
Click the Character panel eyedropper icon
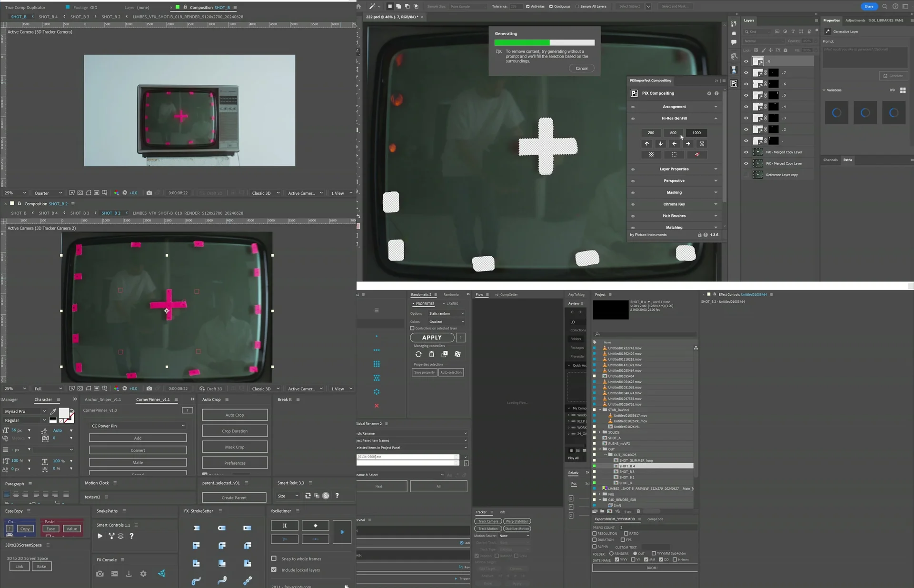pos(53,411)
